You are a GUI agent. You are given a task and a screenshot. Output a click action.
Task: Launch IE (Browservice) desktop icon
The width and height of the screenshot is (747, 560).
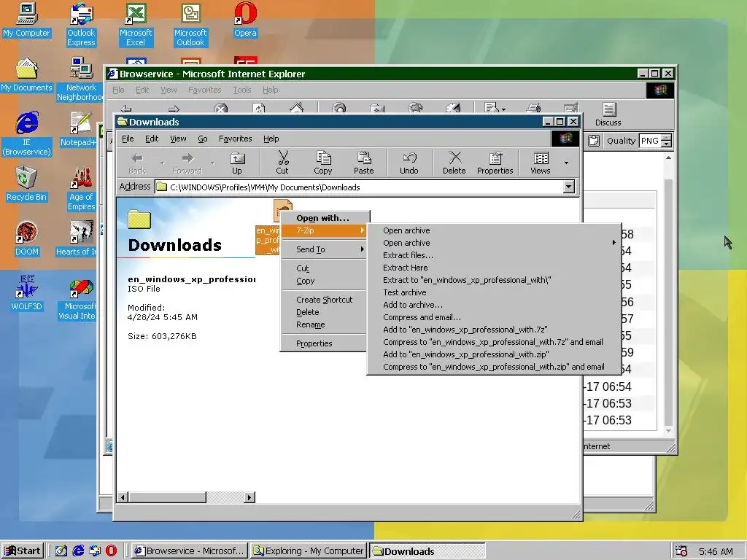click(x=27, y=134)
